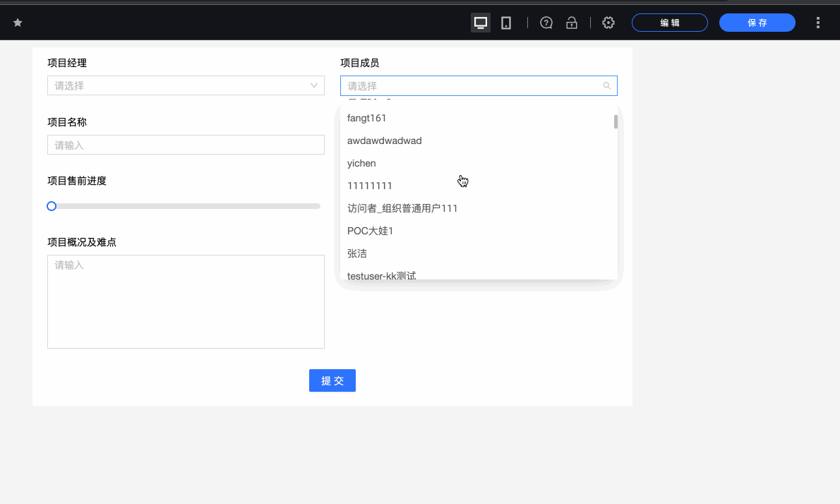Click the 项目售前进度 label
The width and height of the screenshot is (840, 504).
[77, 181]
